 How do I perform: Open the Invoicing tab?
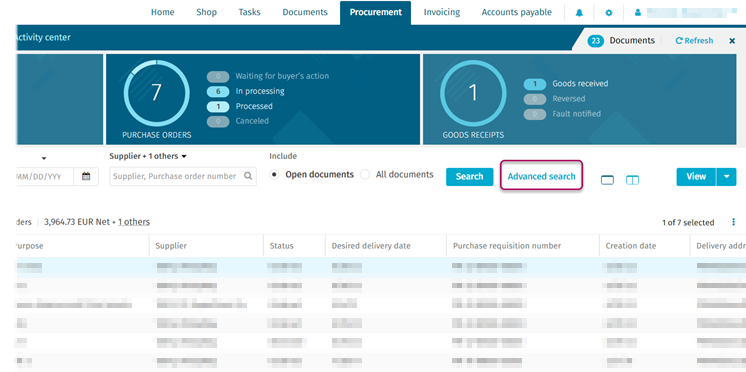point(442,12)
